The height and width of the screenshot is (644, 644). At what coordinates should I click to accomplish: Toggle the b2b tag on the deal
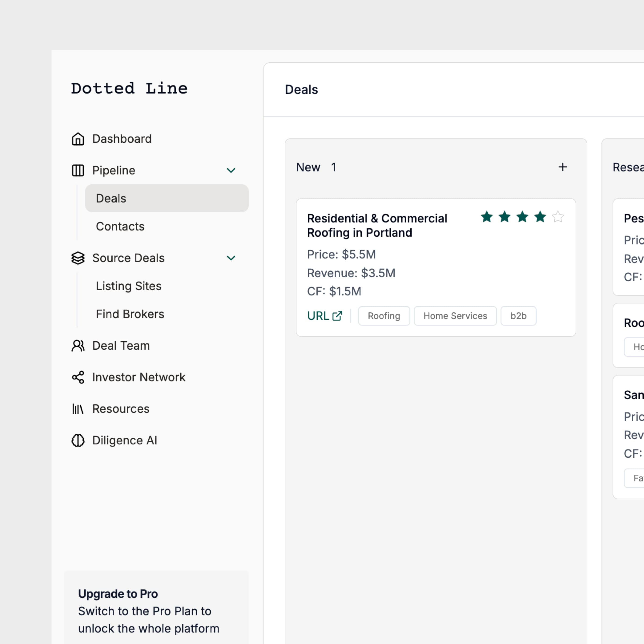[x=518, y=316]
